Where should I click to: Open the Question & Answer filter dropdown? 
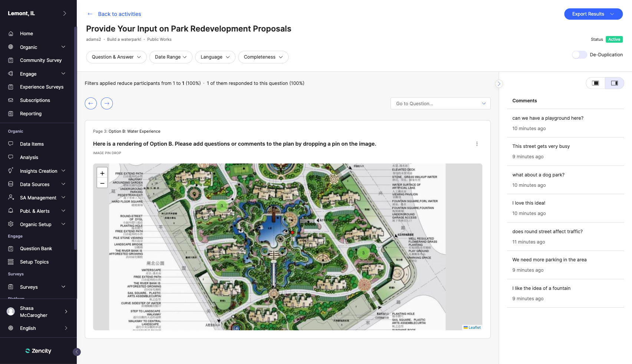click(116, 57)
